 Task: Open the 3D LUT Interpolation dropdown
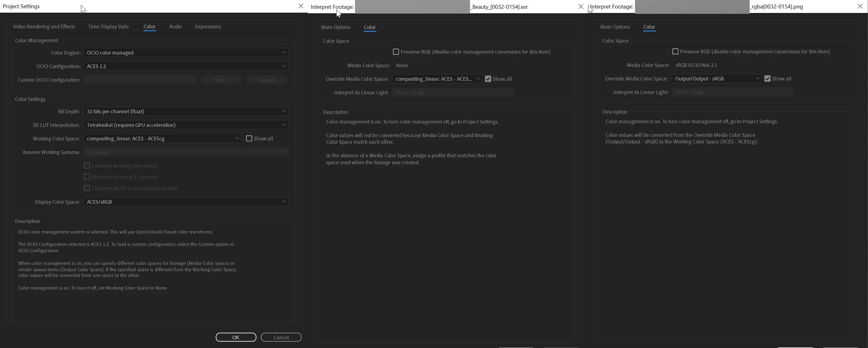[x=186, y=125]
